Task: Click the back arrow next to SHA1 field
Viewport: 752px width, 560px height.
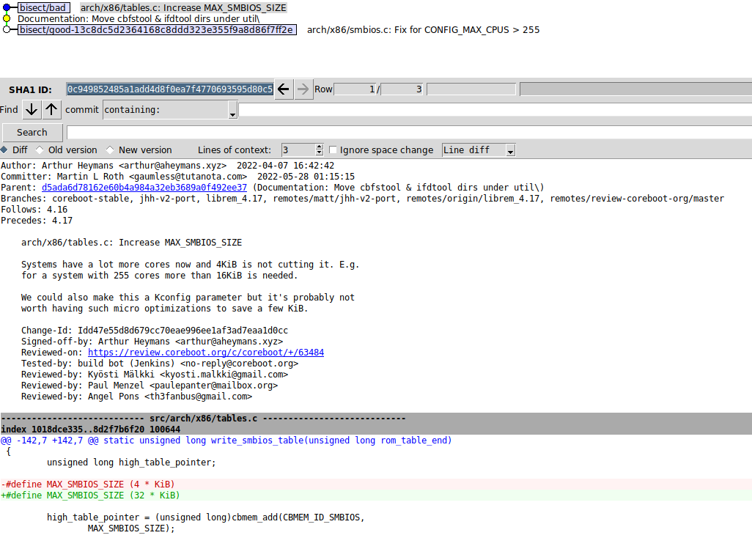Action: point(284,89)
